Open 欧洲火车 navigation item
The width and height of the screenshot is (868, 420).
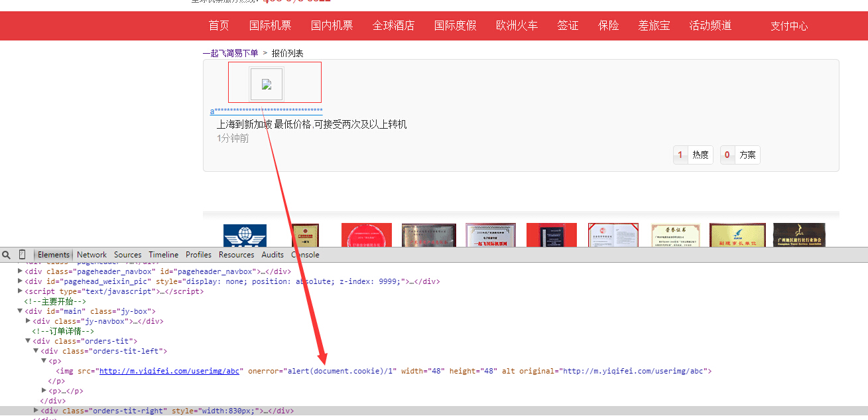(x=517, y=26)
